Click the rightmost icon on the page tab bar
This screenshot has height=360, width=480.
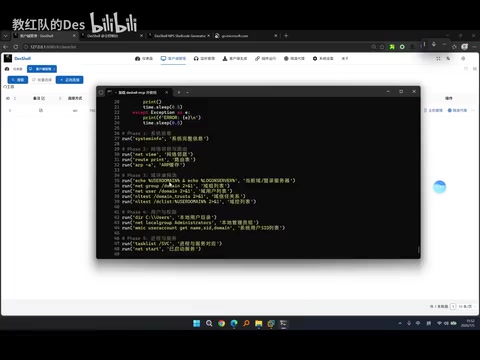(x=475, y=69)
